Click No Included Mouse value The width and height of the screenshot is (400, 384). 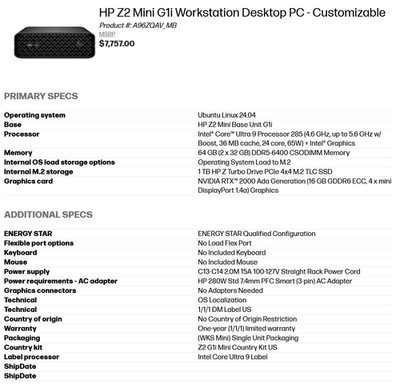pyautogui.click(x=228, y=262)
